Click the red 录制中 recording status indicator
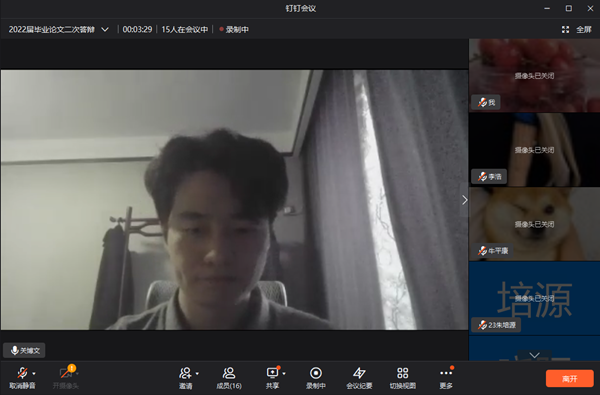 point(234,29)
